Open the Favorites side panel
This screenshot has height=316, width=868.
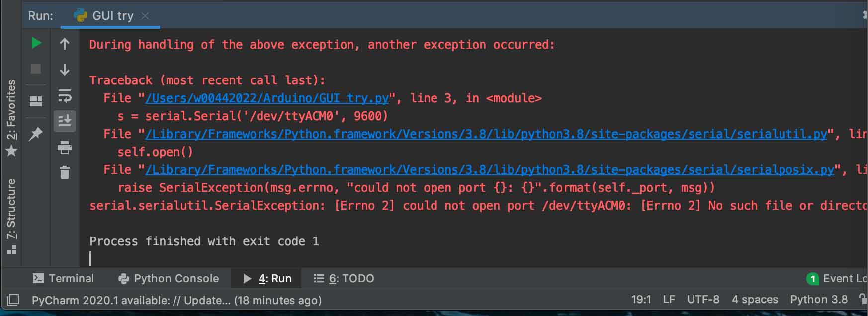click(x=11, y=117)
